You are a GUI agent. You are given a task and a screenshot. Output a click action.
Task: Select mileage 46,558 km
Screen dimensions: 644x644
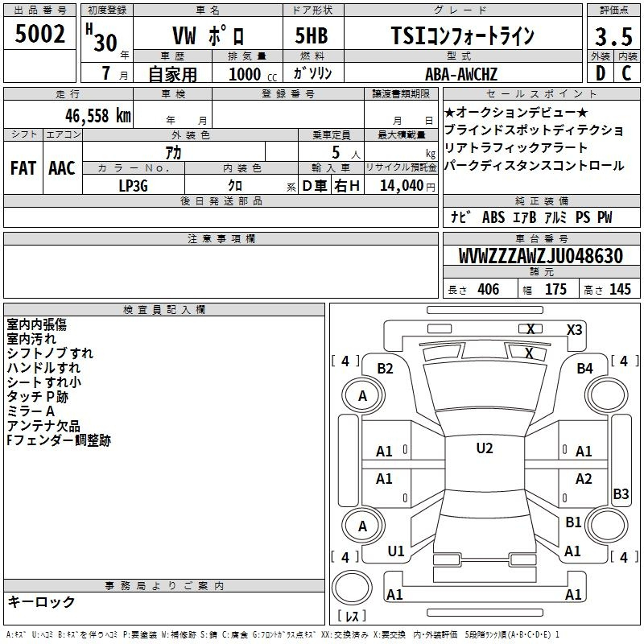click(98, 116)
